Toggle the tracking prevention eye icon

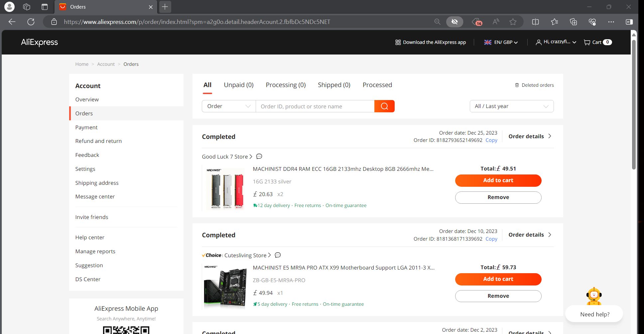pos(454,22)
